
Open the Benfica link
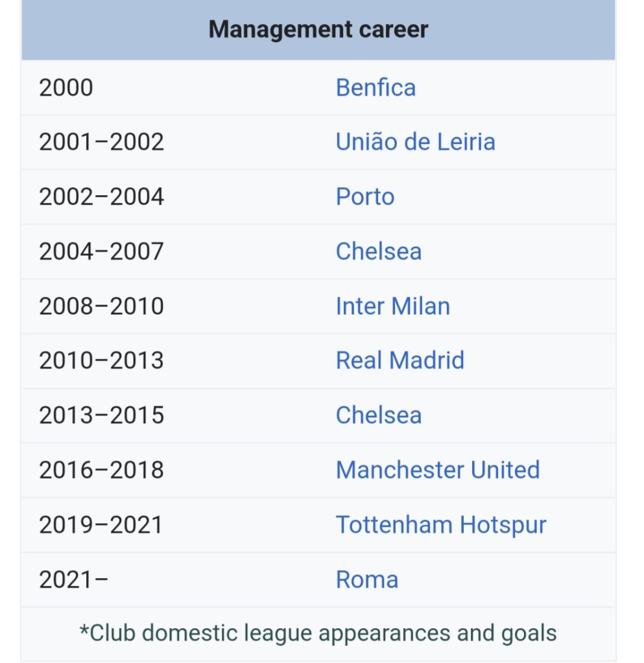[376, 87]
